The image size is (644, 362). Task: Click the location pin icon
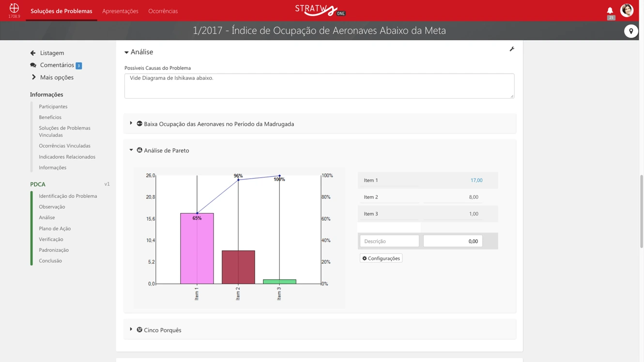point(631,31)
